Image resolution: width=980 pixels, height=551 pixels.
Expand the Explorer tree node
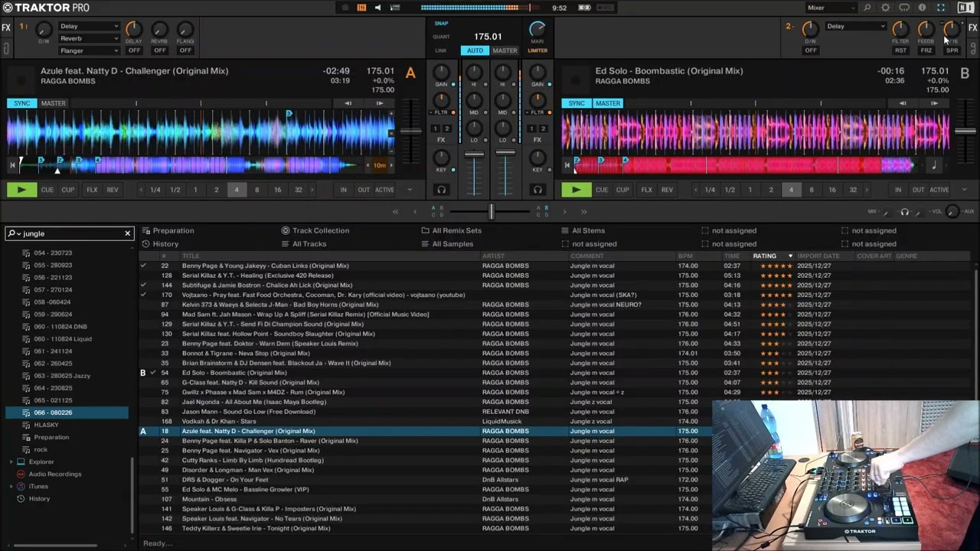pos(11,461)
